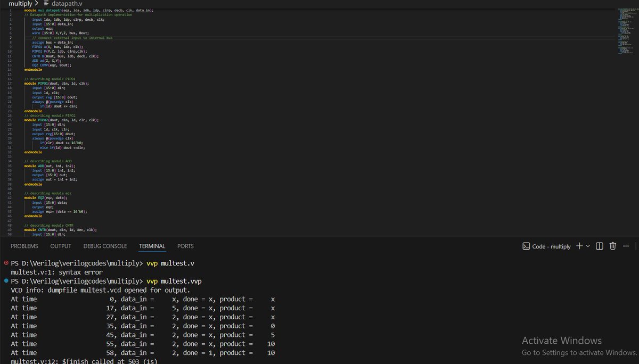
Task: Show the PORTS tab
Action: 185,246
